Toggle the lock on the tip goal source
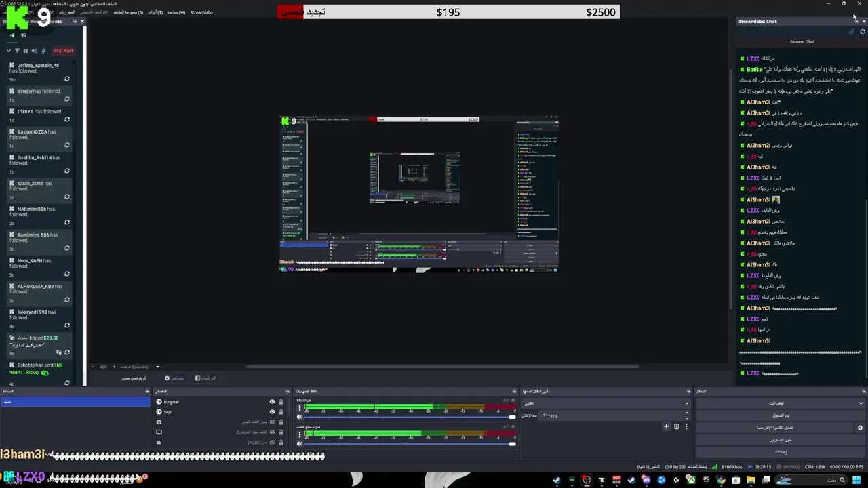Image resolution: width=868 pixels, height=488 pixels. [281, 402]
